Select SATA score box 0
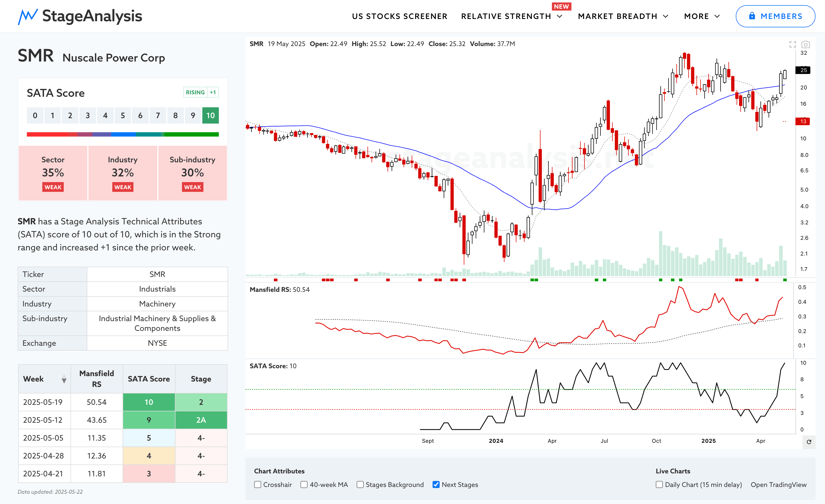 (35, 115)
